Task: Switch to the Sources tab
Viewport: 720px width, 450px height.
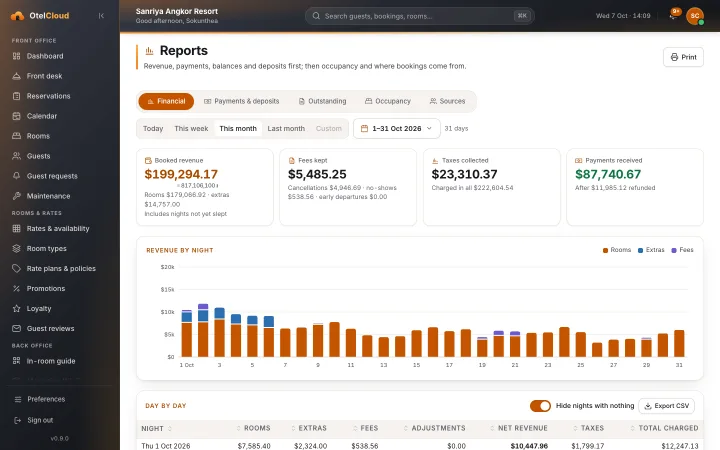Action: 447,101
